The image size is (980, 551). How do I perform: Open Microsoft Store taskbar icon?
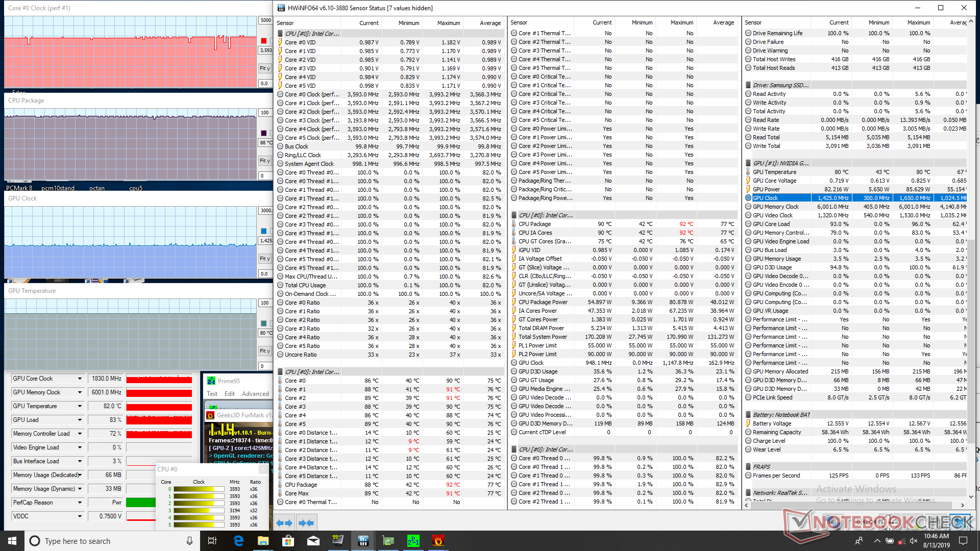coord(288,541)
